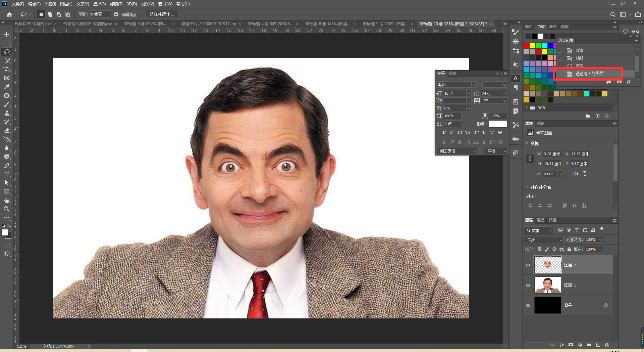The width and height of the screenshot is (644, 352).
Task: Select the Pen tool
Action: (7, 165)
